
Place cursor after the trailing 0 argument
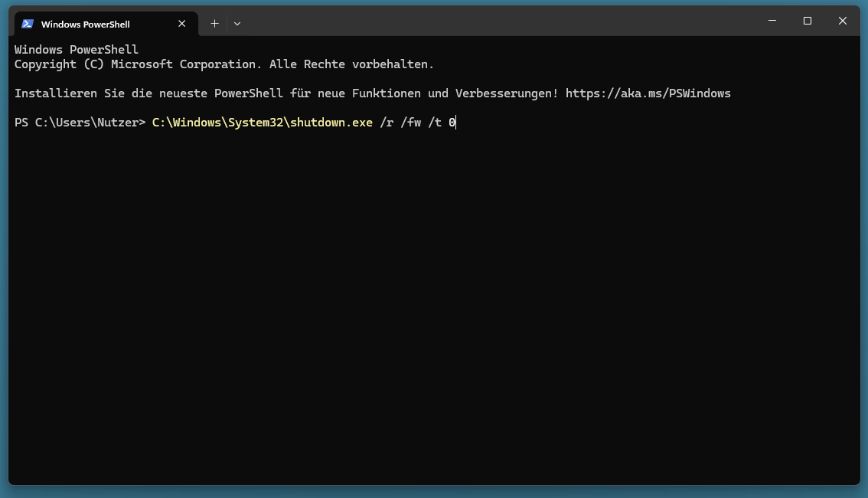click(x=456, y=123)
